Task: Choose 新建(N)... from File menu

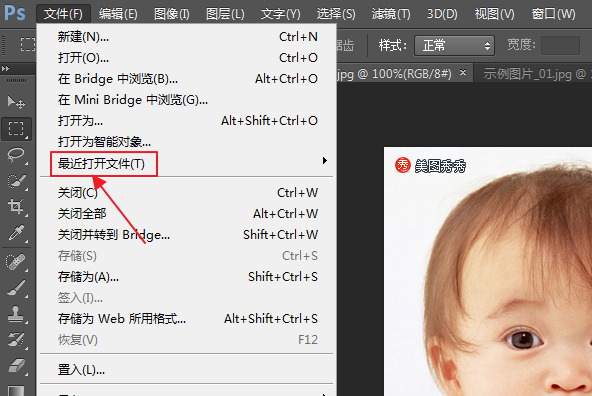Action: (187, 37)
